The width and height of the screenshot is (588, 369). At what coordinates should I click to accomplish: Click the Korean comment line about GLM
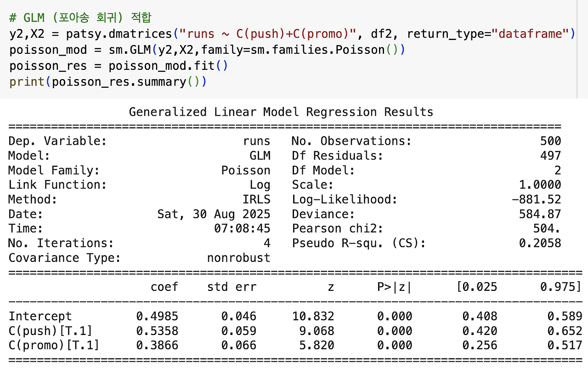80,18
